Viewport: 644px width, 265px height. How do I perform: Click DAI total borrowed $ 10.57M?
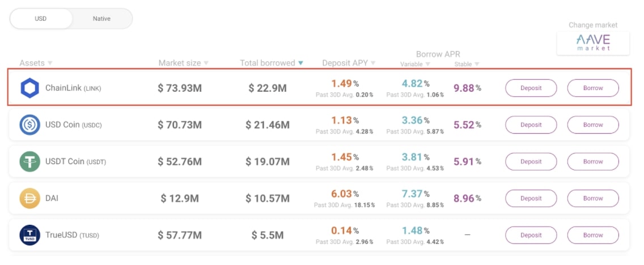(x=268, y=199)
